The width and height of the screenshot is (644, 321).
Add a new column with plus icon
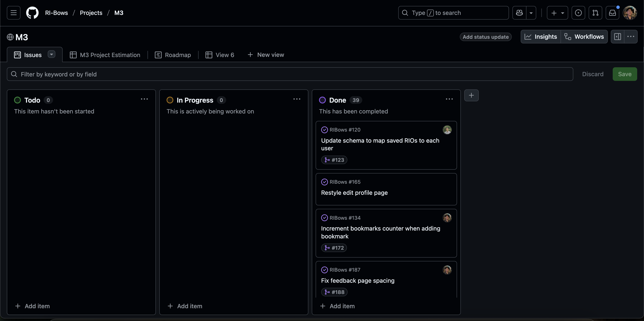coord(471,95)
